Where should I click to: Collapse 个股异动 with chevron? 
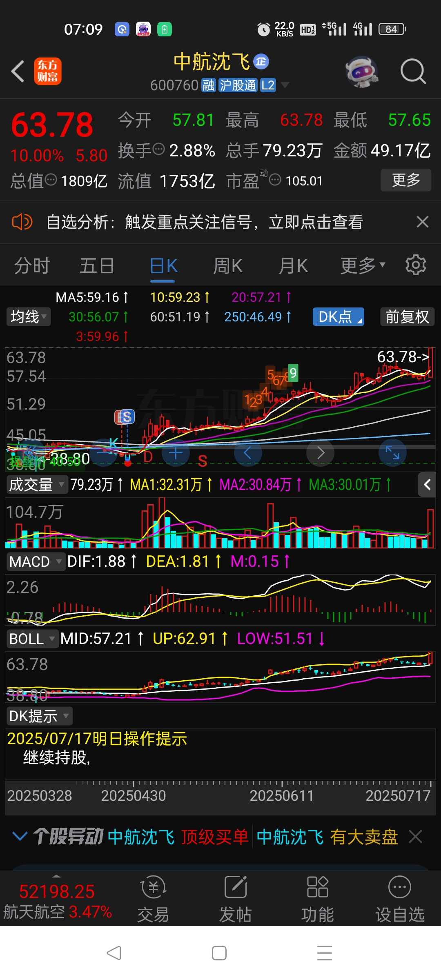(20, 836)
